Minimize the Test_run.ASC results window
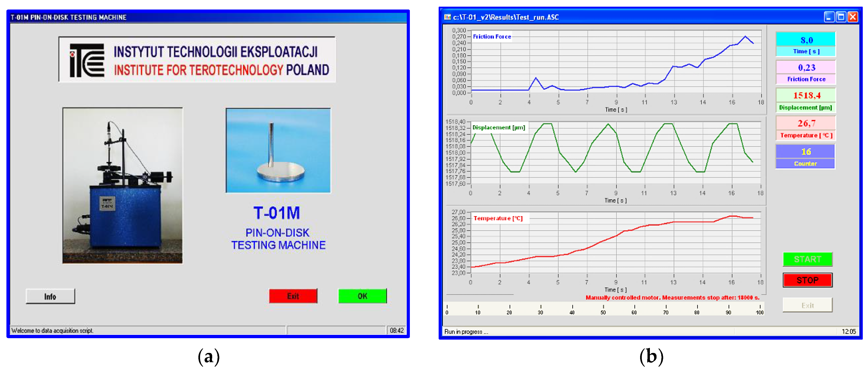Screen dimensions: 868x371 [829, 17]
